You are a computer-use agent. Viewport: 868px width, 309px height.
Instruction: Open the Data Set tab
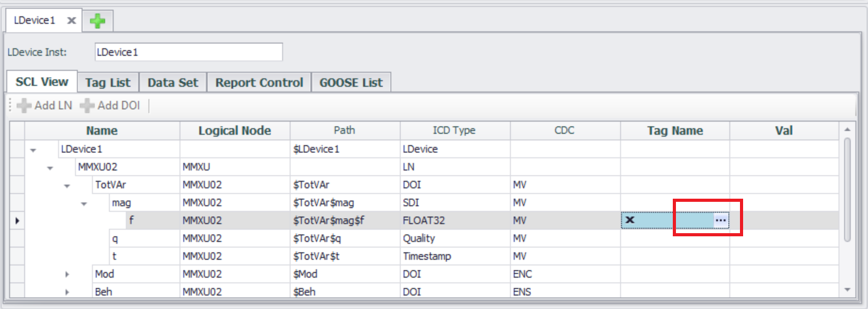pyautogui.click(x=173, y=82)
